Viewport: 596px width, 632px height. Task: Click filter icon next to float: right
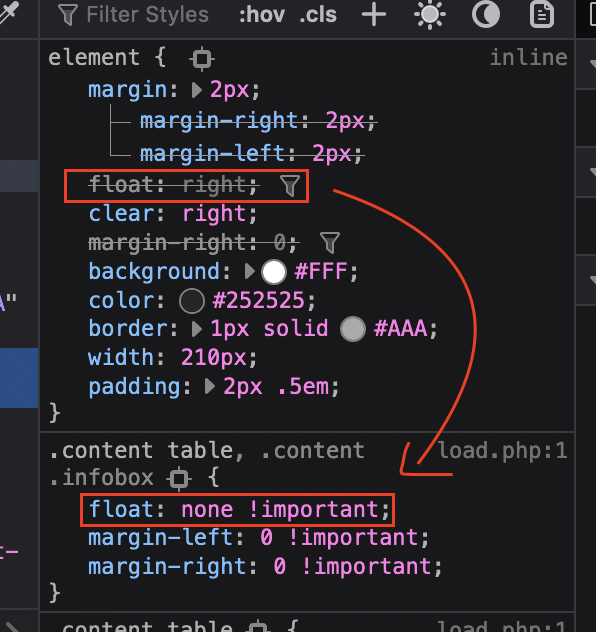[290, 185]
